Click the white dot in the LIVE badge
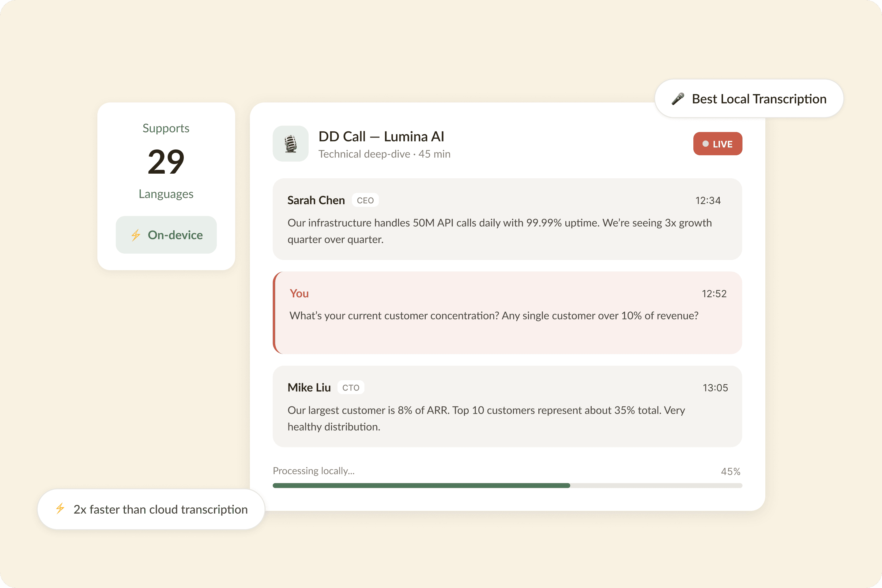The height and width of the screenshot is (588, 882). click(705, 144)
